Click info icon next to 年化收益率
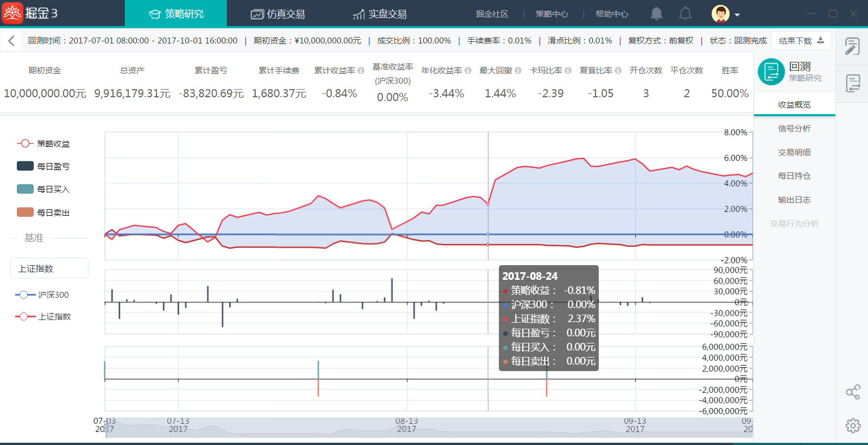The image size is (868, 445). tap(468, 71)
